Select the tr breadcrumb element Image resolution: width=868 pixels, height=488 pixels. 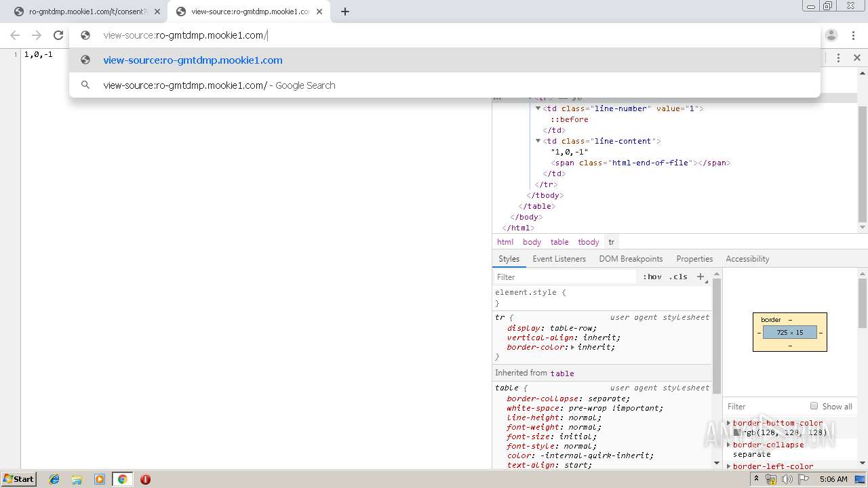coord(611,242)
